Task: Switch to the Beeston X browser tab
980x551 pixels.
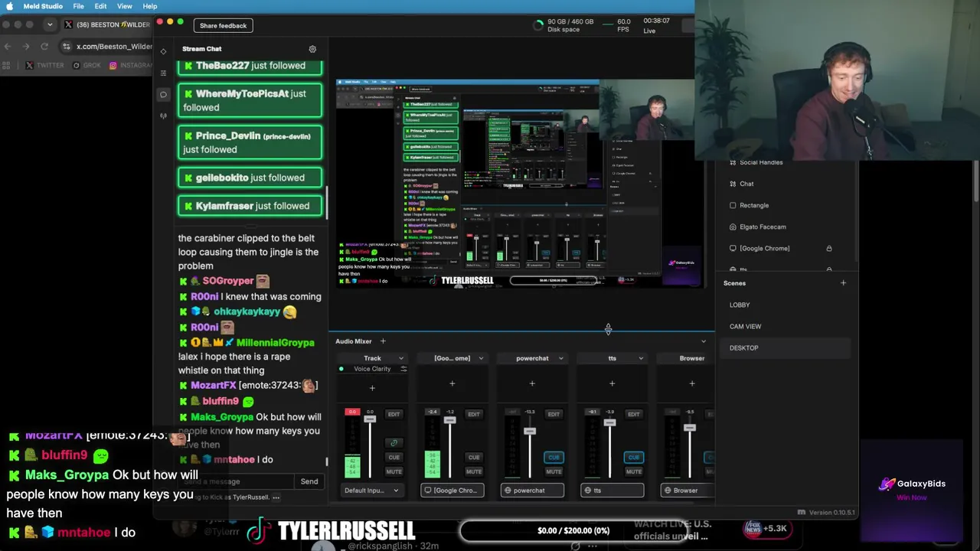Action: pos(107,24)
